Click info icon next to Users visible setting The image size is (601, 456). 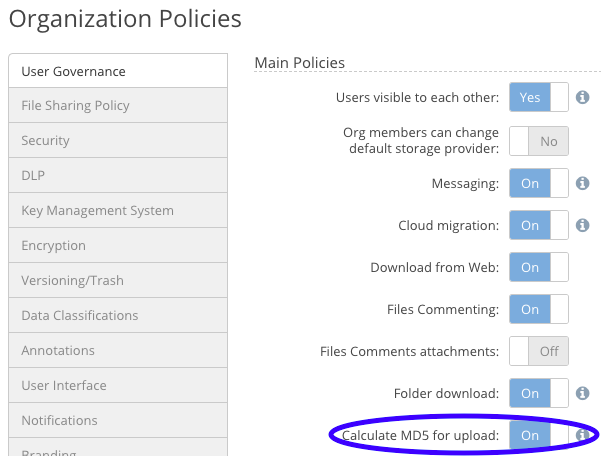[x=582, y=98]
